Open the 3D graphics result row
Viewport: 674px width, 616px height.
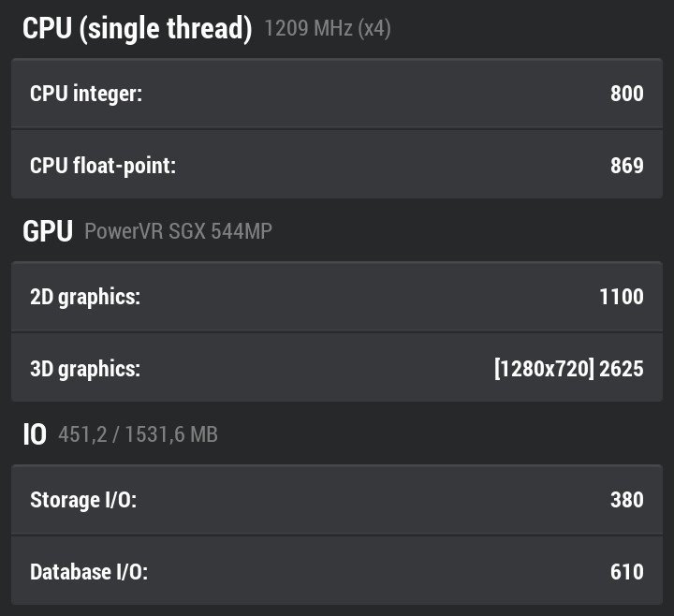pos(337,368)
